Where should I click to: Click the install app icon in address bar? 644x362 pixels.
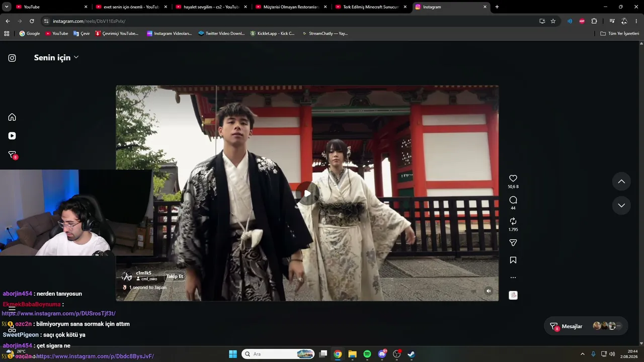(542, 21)
